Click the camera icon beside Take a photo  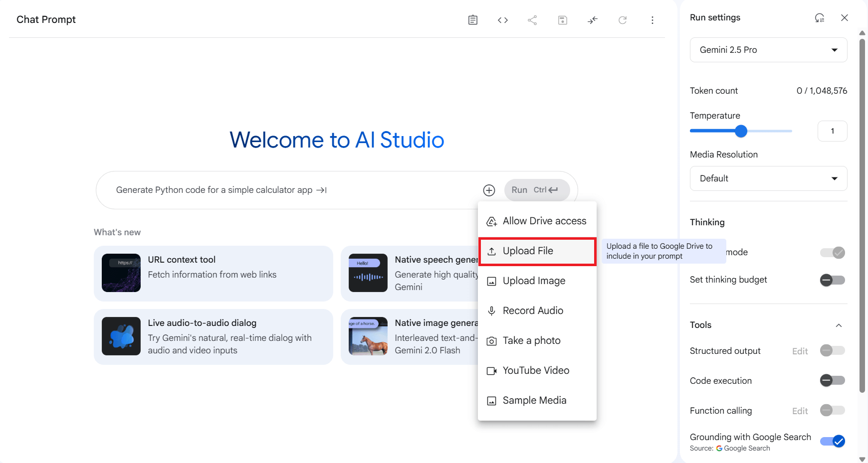tap(492, 341)
